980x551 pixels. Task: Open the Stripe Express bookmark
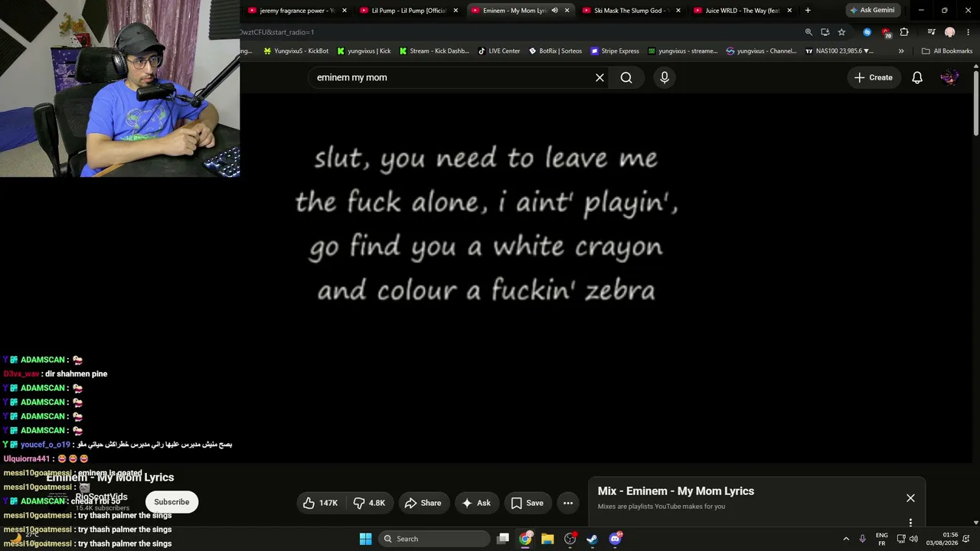(x=615, y=51)
